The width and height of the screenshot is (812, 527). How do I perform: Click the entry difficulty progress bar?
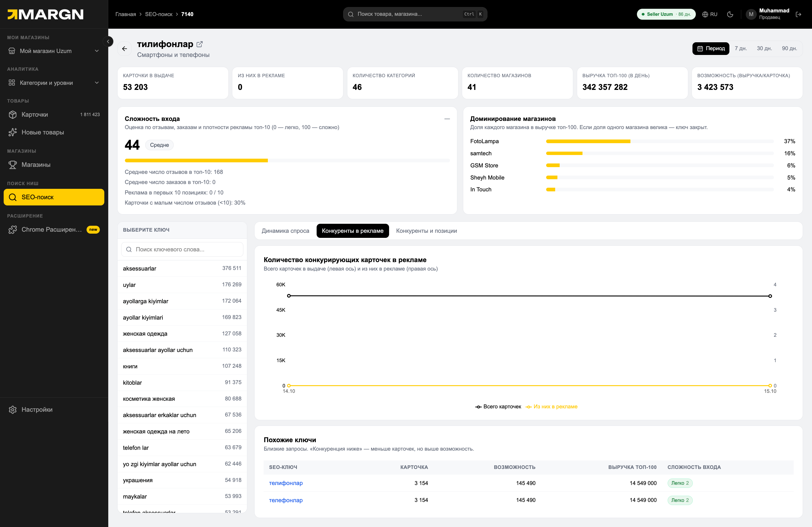point(287,160)
